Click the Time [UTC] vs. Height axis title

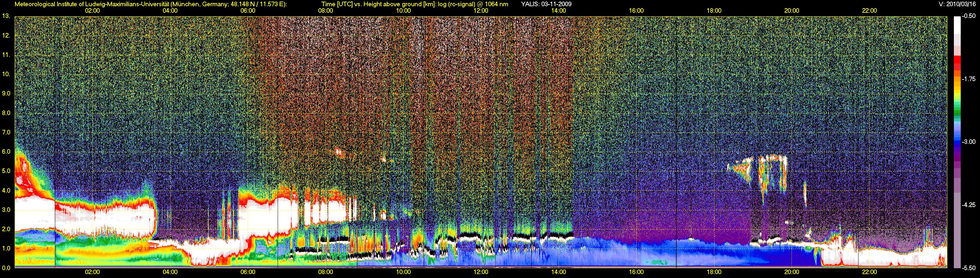[415, 4]
